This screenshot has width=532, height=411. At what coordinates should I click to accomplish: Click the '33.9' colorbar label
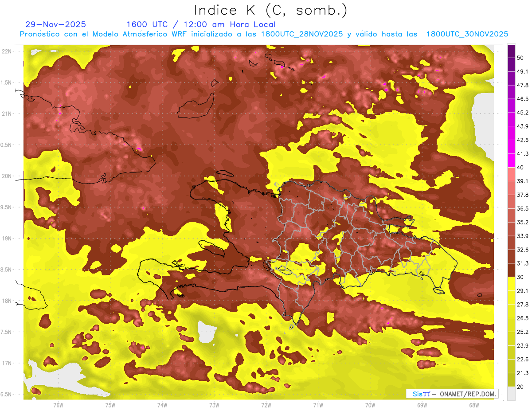pyautogui.click(x=523, y=236)
